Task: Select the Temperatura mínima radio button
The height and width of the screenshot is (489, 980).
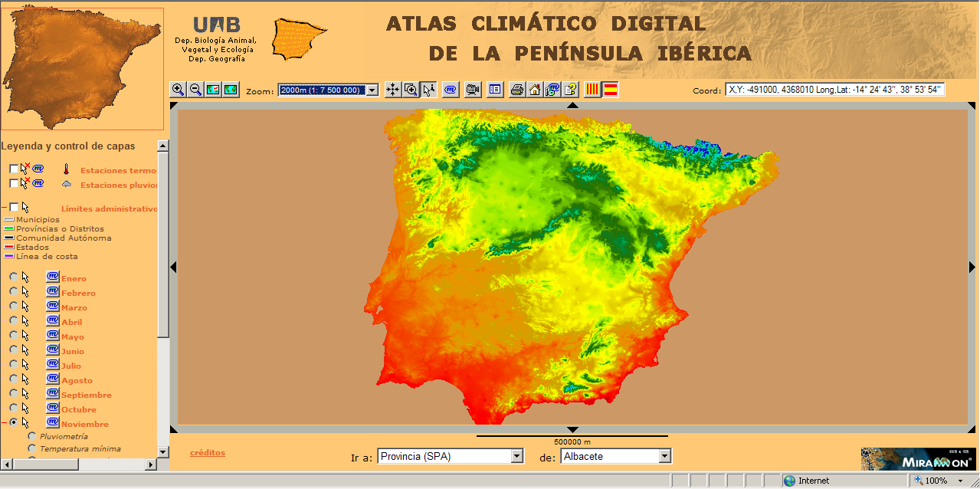Action: (x=32, y=448)
